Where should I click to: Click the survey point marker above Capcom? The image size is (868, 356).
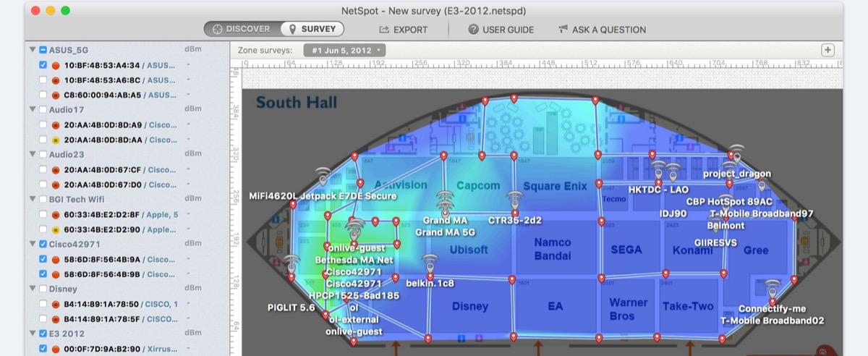(482, 156)
